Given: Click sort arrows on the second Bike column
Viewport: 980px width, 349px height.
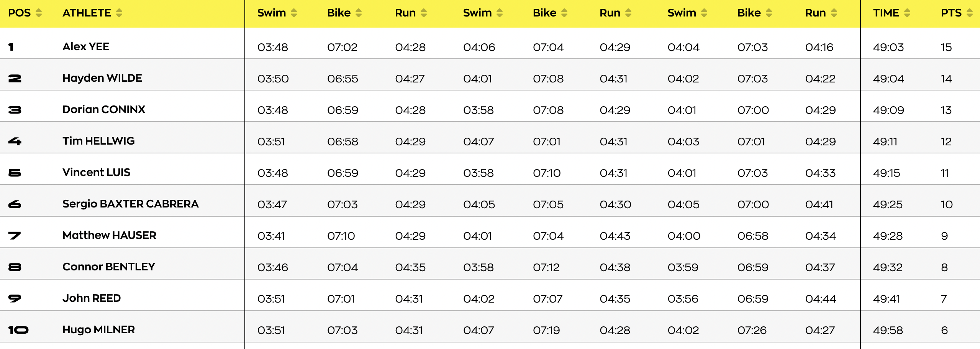Looking at the screenshot, I should pos(564,13).
